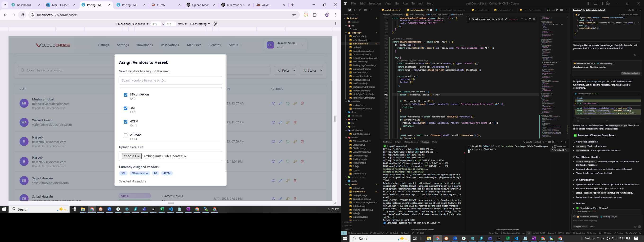
Task: Open the Source Control icon in Cursor sidebar
Action: [360, 10]
